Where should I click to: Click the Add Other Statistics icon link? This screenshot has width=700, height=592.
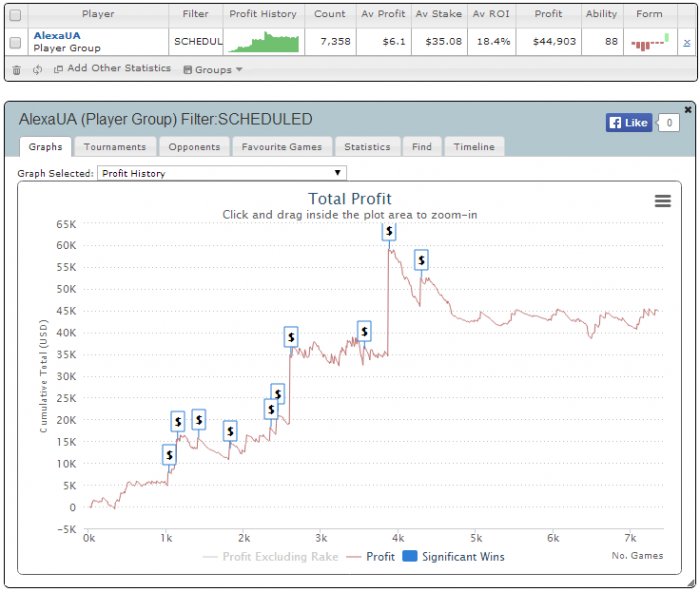click(x=112, y=68)
